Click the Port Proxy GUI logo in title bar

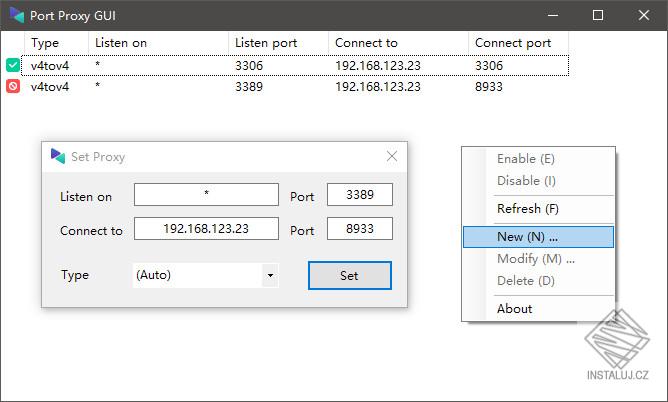[x=17, y=15]
